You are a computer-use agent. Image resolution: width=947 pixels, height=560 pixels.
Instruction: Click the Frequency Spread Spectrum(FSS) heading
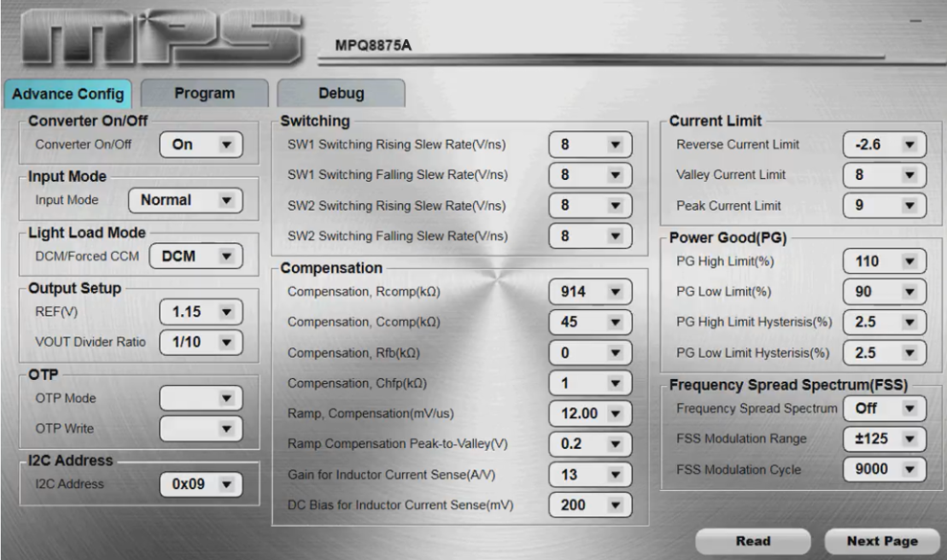(x=788, y=385)
